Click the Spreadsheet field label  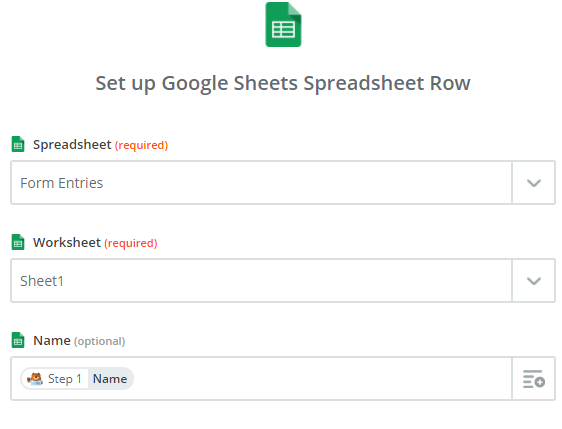tap(72, 144)
